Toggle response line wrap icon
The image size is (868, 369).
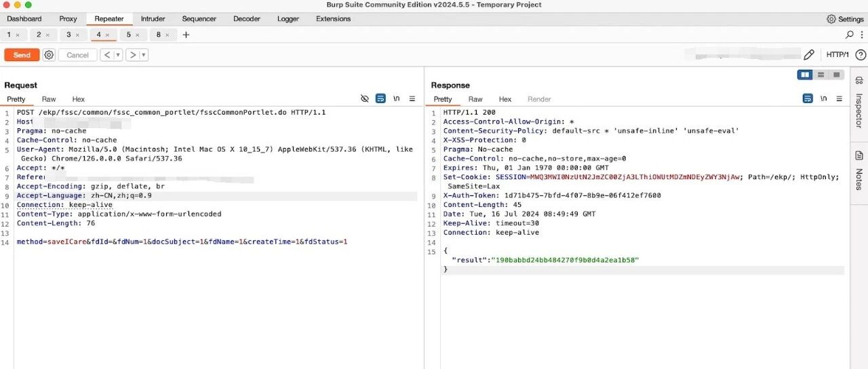808,98
